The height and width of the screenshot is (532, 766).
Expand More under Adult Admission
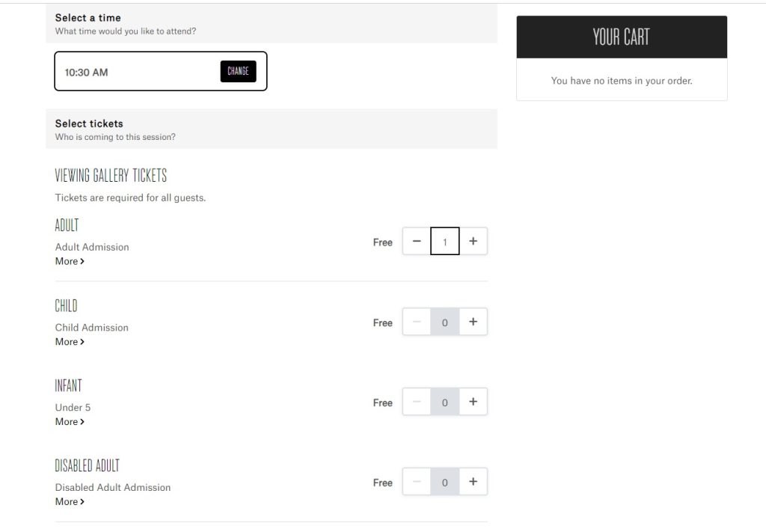pos(70,261)
